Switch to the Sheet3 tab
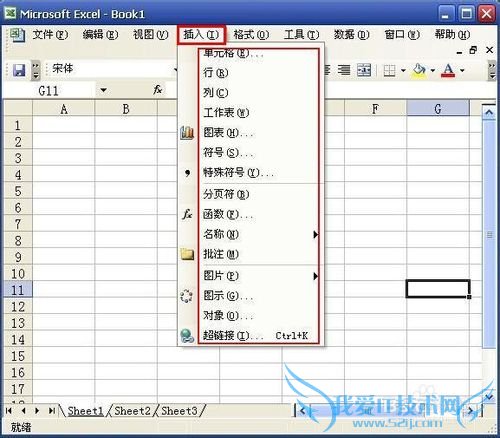This screenshot has width=500, height=438. [179, 411]
